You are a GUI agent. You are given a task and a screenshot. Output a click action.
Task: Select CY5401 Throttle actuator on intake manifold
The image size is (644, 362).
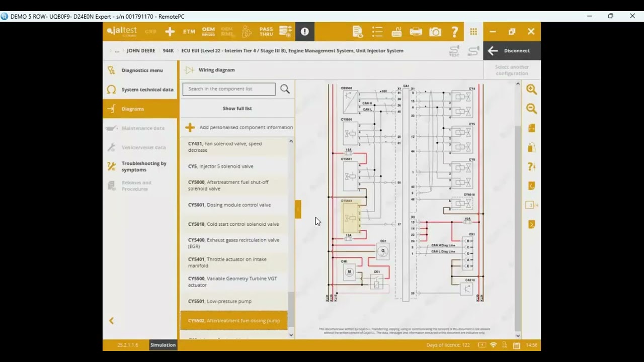234,262
